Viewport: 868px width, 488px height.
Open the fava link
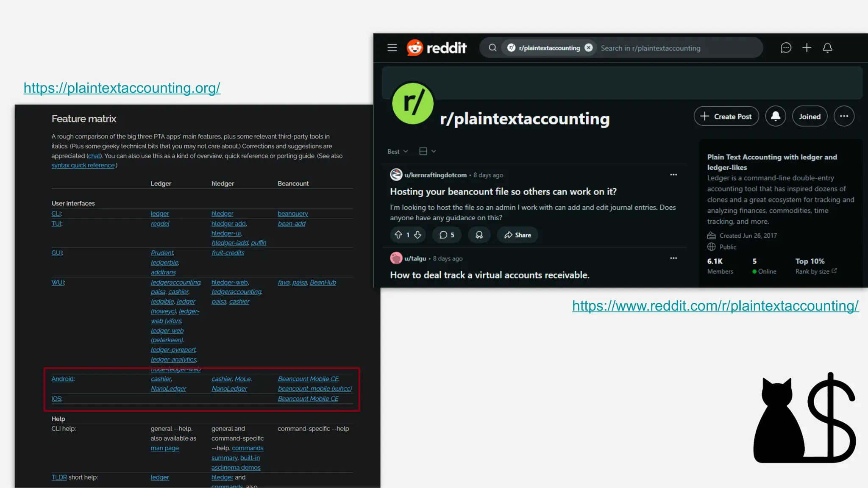coord(284,282)
